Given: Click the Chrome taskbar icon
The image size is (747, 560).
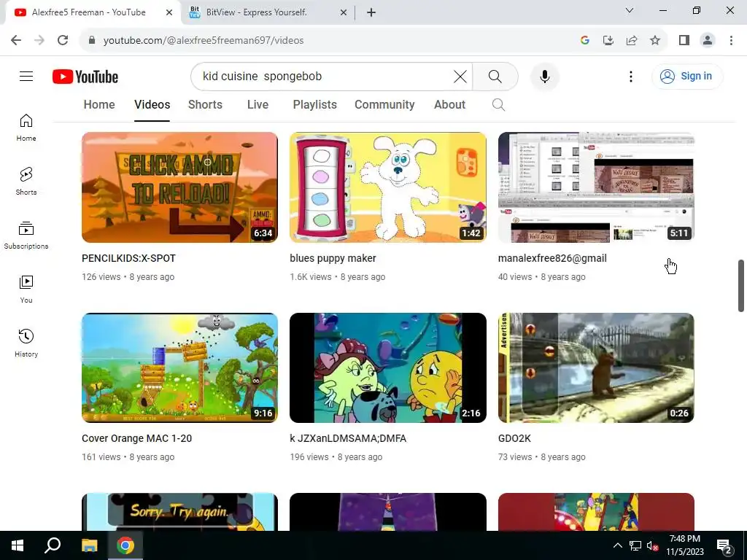Looking at the screenshot, I should (125, 545).
